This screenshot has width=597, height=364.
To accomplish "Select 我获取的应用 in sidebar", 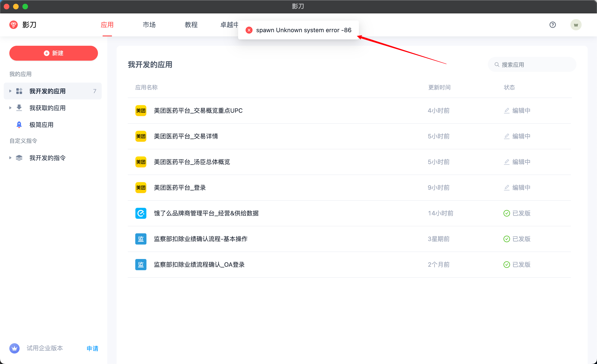I will tap(48, 108).
